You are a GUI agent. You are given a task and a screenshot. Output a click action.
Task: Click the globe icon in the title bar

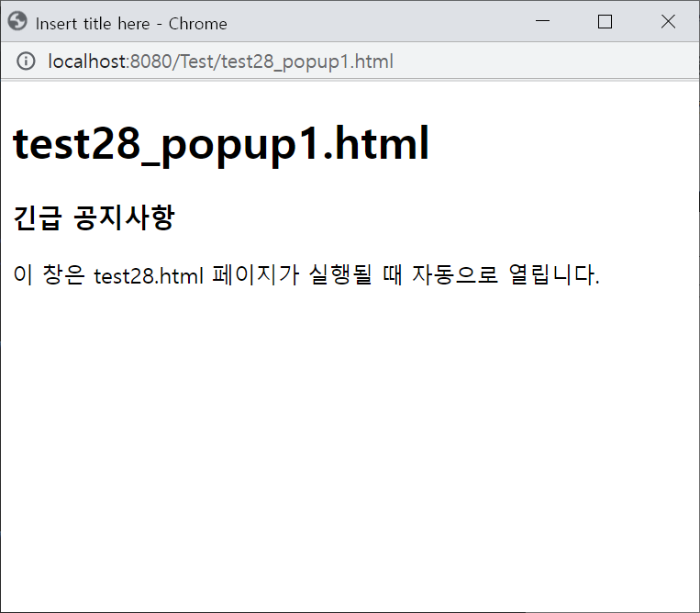coord(17,21)
